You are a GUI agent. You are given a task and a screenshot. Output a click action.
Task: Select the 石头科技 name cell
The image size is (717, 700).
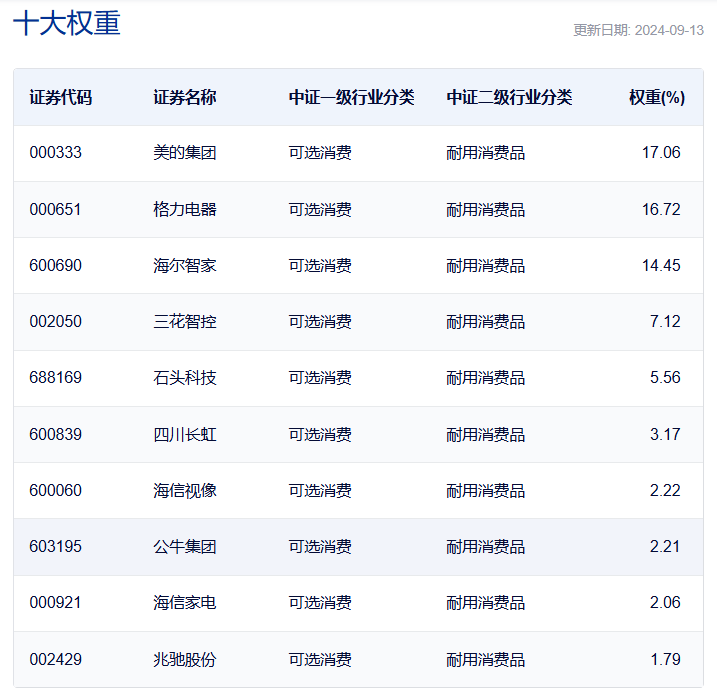[x=184, y=377]
